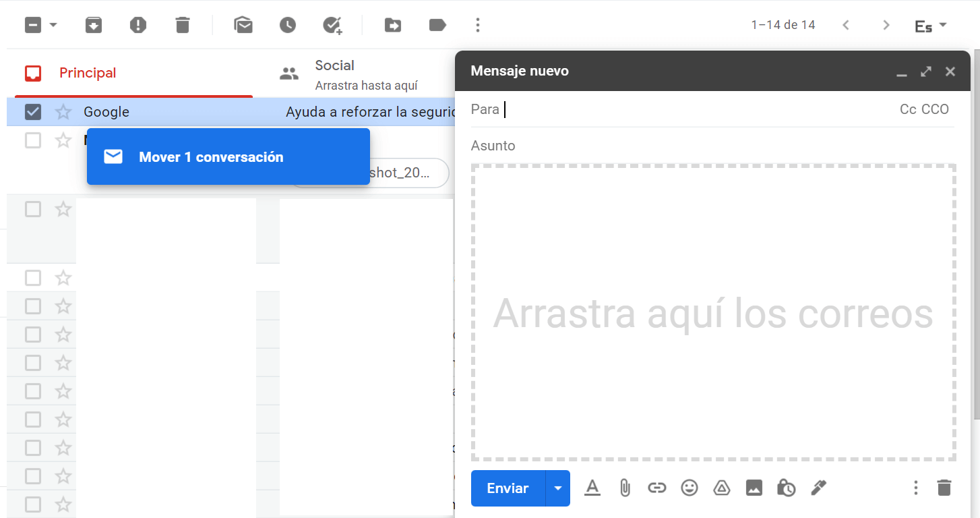Click the Archive icon in toolbar
The image size is (980, 518).
click(x=93, y=26)
